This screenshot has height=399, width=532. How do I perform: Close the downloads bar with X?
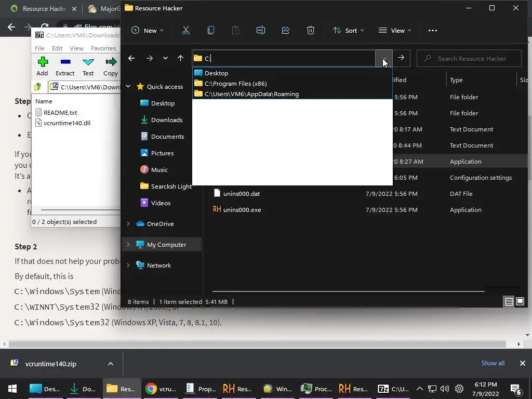click(x=523, y=363)
